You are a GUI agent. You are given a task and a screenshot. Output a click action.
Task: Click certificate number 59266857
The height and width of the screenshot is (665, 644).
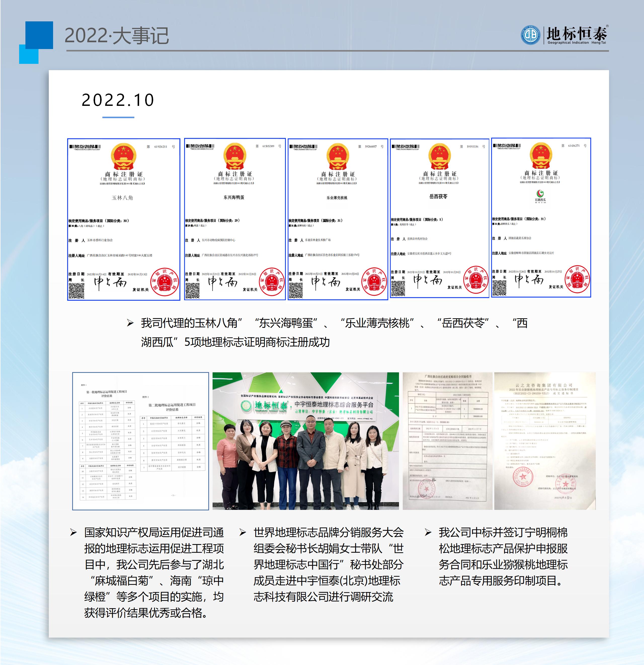[371, 147]
